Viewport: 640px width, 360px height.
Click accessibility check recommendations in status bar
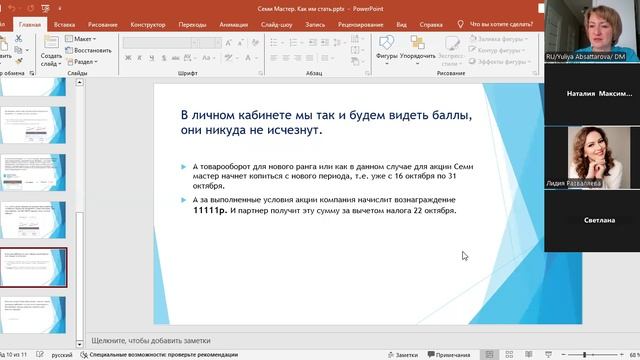(160, 355)
